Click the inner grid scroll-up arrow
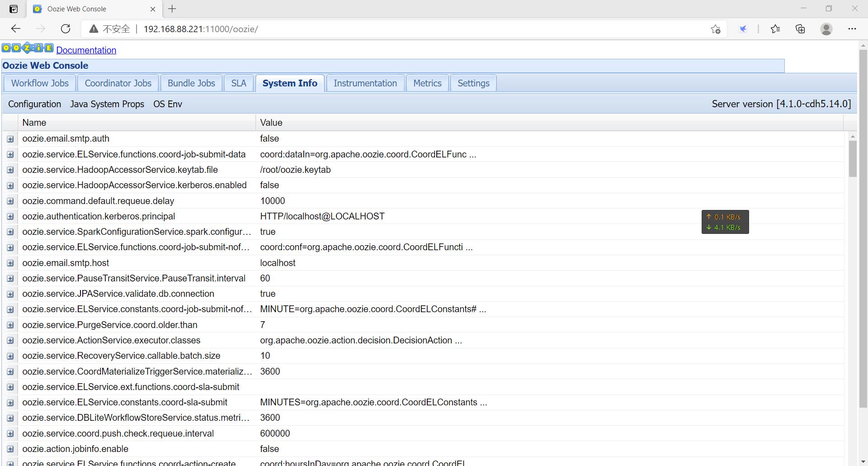 853,136
